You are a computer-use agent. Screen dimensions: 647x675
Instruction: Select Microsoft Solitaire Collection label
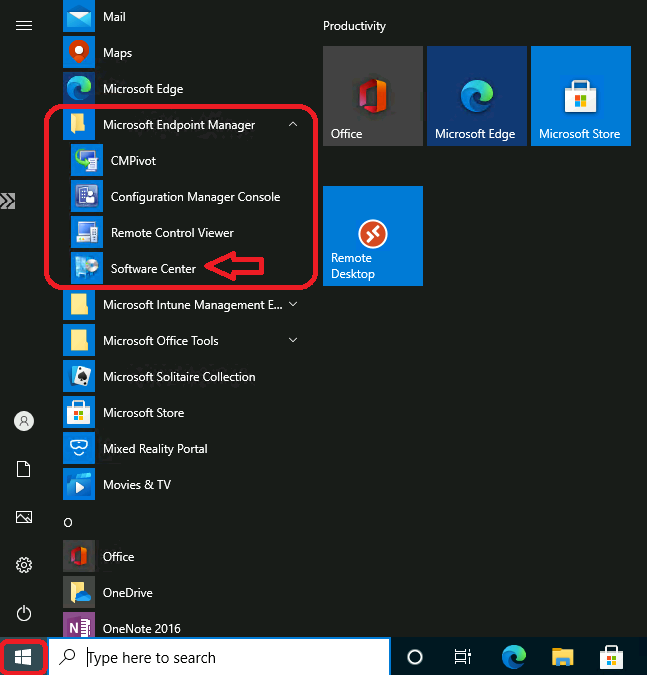pyautogui.click(x=179, y=377)
